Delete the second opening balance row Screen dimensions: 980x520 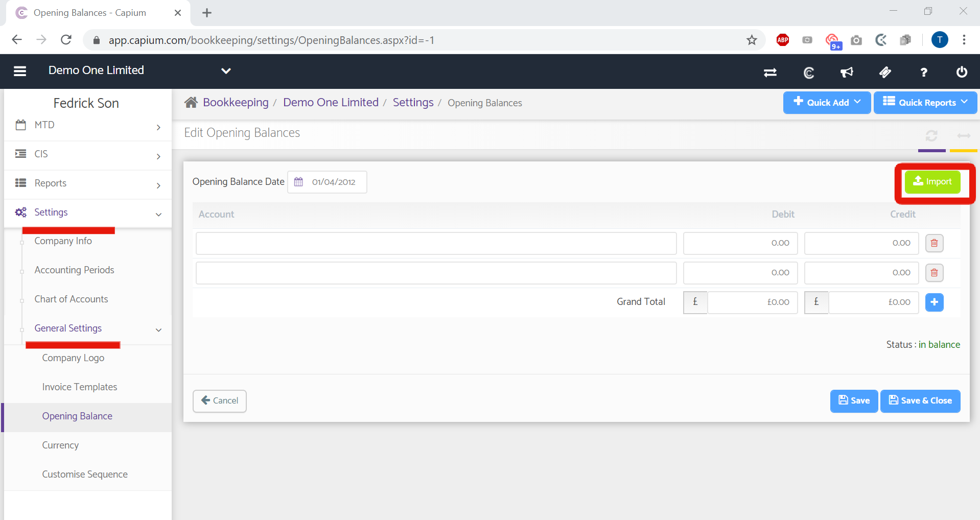934,273
